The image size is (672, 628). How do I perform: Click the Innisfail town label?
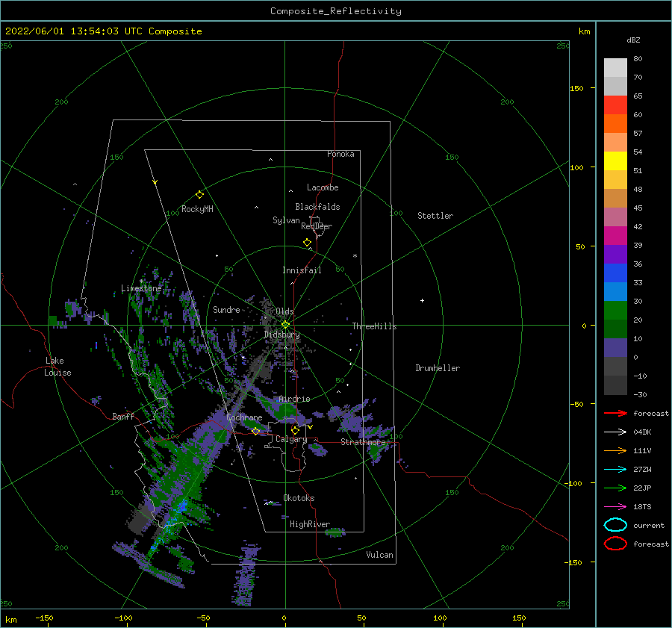coord(302,270)
